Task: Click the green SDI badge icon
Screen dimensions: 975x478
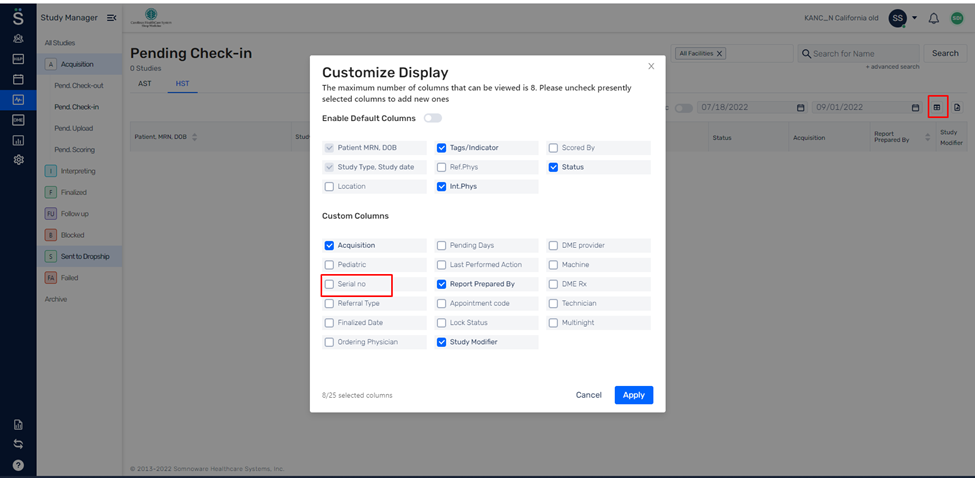Action: [957, 19]
